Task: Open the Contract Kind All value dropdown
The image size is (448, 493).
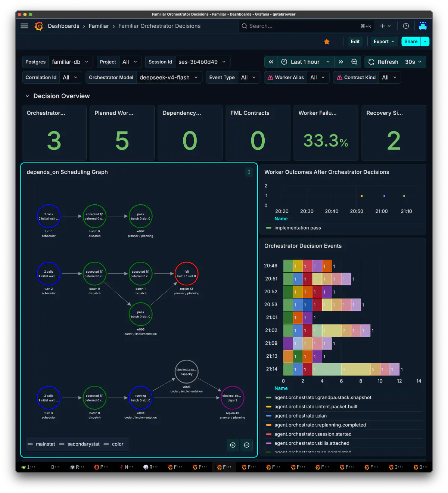Action: tap(389, 77)
